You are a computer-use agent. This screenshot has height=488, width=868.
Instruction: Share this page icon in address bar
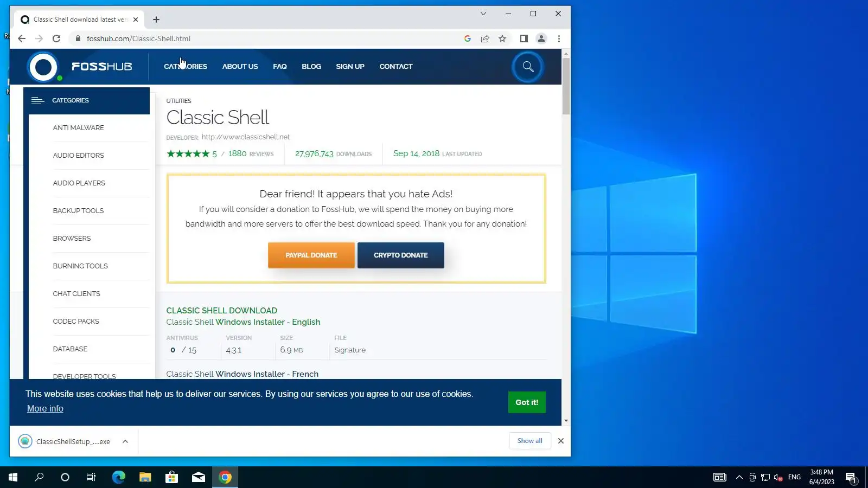point(485,38)
